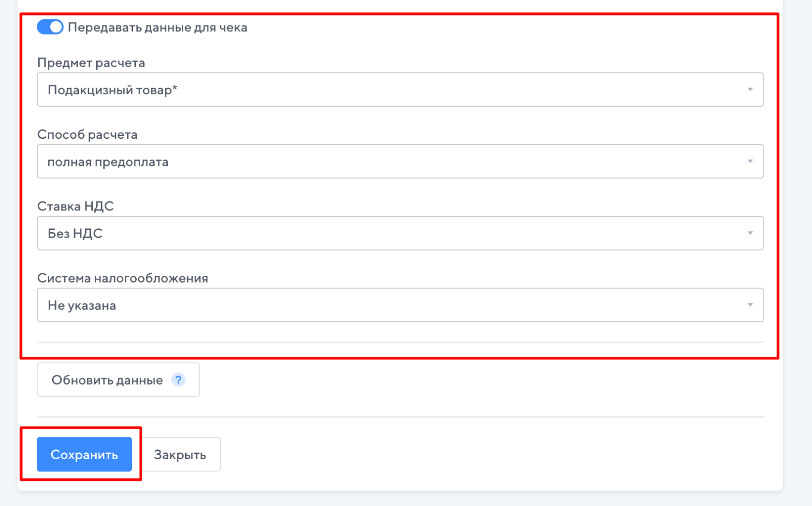Click the arrow icon in 'Ставка НДС' dropdown
812x506 pixels.
click(x=750, y=233)
